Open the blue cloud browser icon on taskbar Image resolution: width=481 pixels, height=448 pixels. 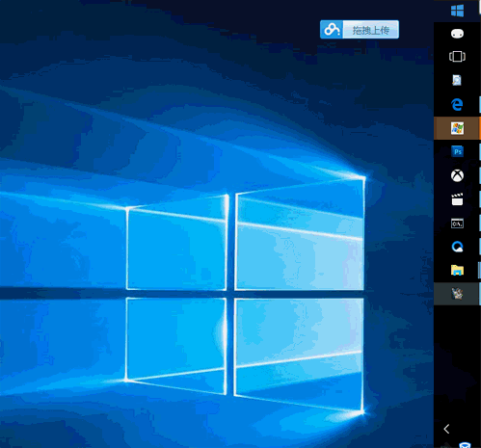pyautogui.click(x=457, y=247)
